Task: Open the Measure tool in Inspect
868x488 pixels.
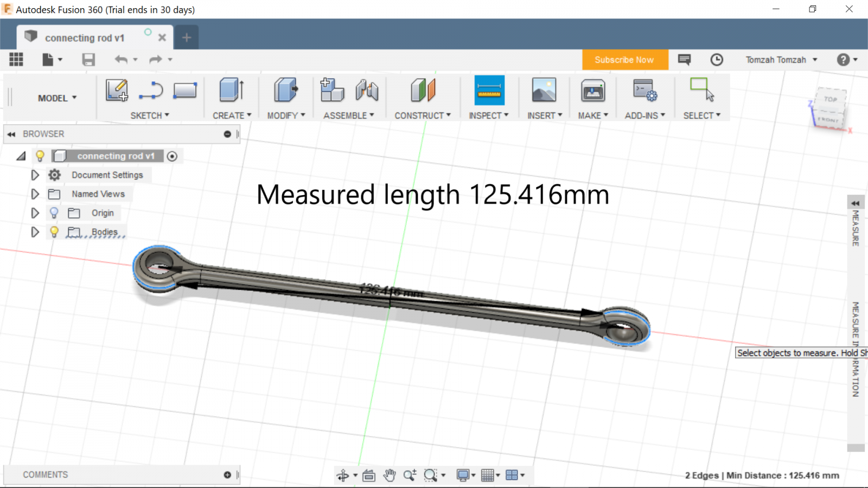Action: coord(489,91)
